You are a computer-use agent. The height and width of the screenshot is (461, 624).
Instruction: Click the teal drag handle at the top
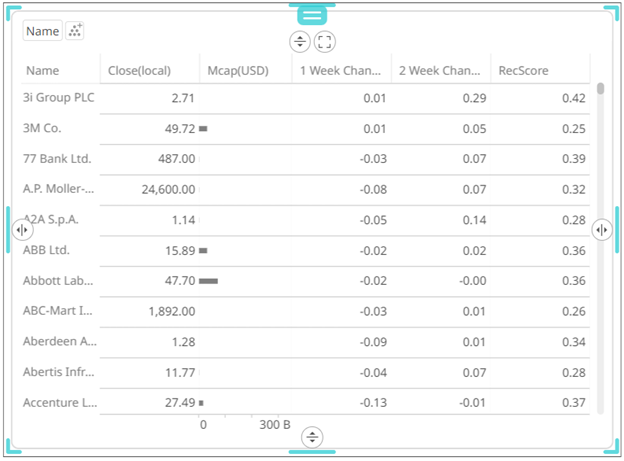(312, 15)
